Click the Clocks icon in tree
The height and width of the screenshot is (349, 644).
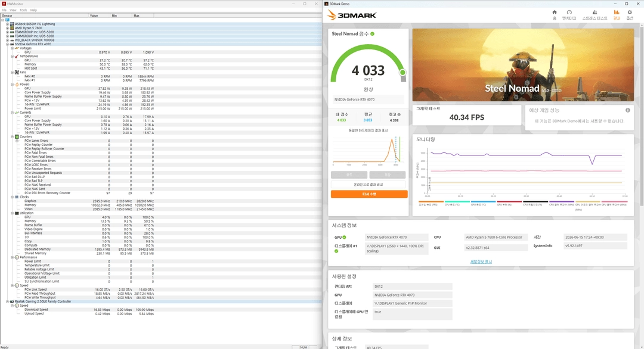click(17, 197)
